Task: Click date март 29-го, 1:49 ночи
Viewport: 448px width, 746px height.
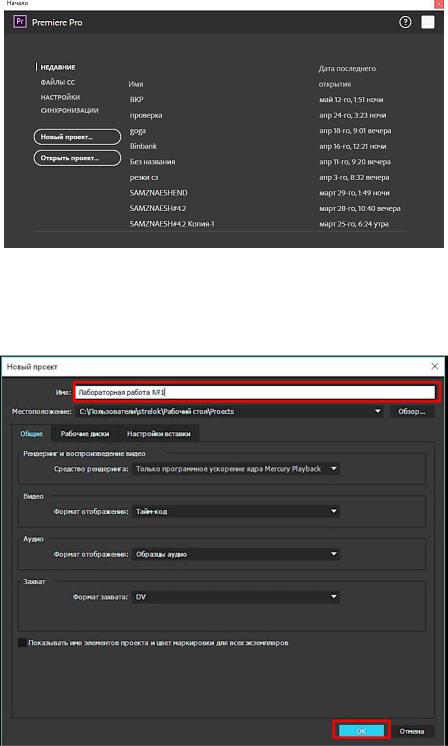Action: [354, 193]
